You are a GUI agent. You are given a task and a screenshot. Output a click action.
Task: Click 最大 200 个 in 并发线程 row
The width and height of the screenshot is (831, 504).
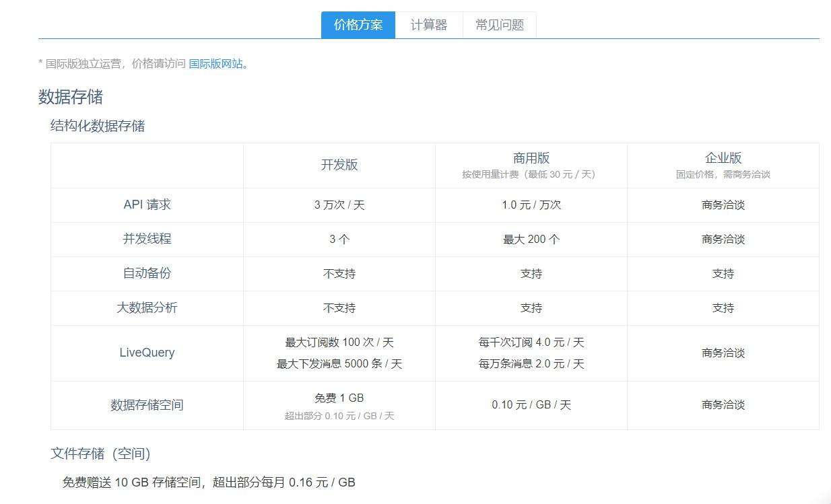(531, 240)
